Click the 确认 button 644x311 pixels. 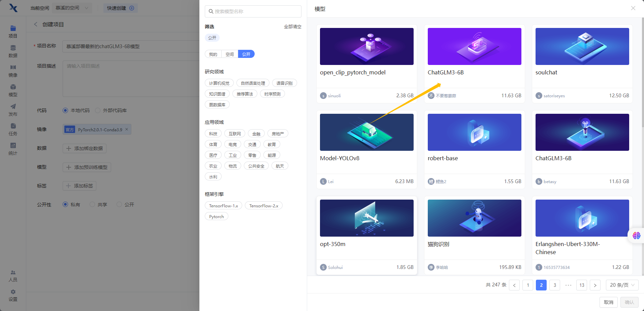pos(630,302)
